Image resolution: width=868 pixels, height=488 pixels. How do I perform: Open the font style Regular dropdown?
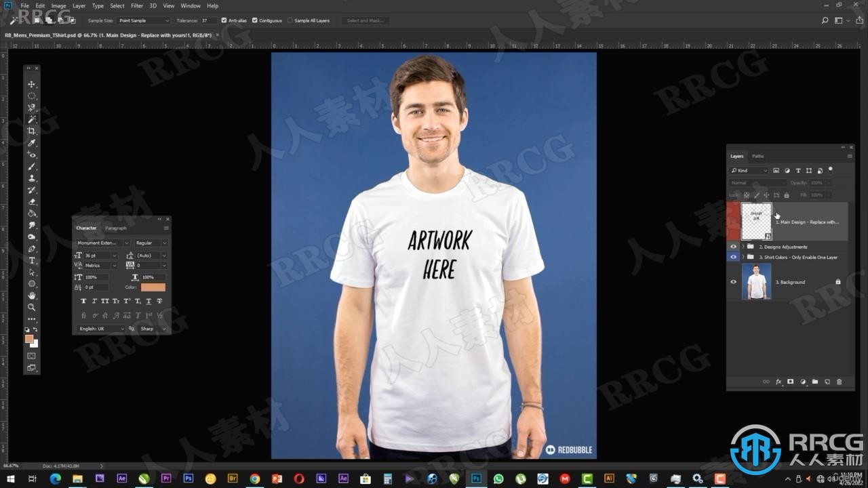[x=151, y=243]
